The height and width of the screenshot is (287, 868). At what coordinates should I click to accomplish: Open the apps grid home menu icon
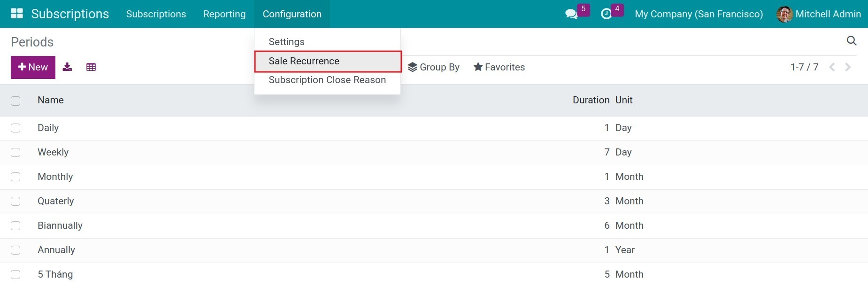17,14
